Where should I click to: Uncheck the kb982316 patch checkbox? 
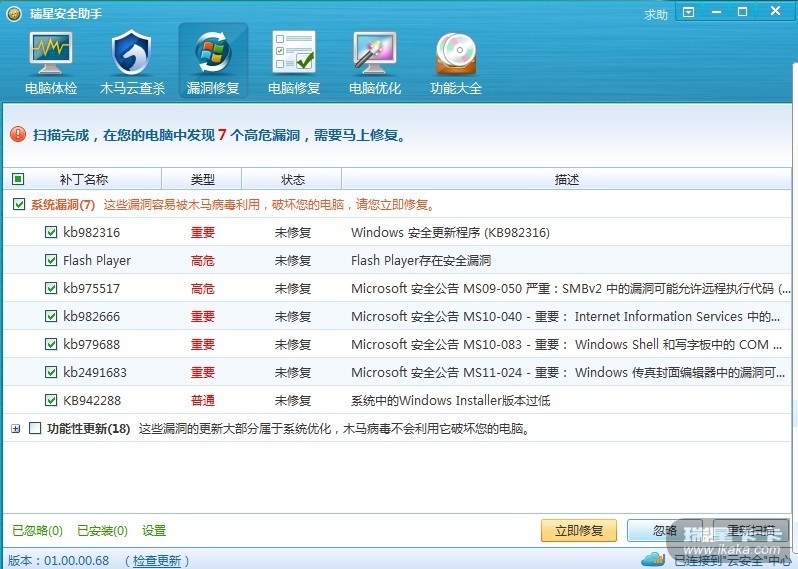coord(51,232)
